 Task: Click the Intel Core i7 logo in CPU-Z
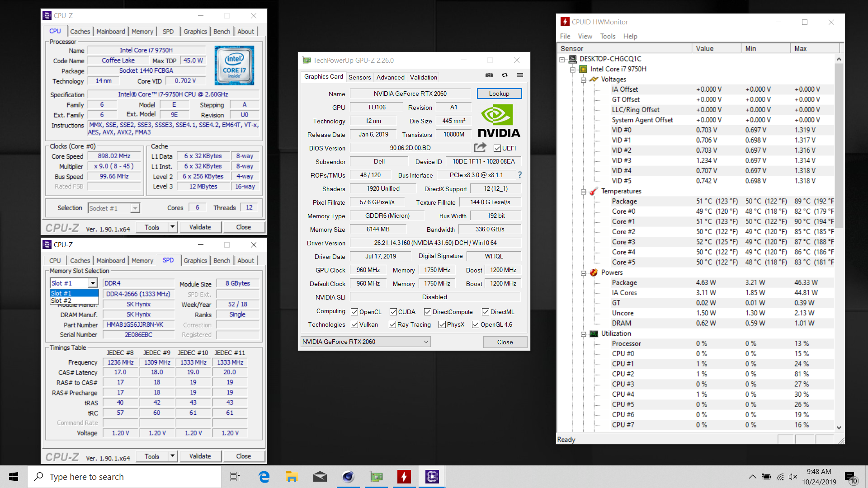point(234,65)
